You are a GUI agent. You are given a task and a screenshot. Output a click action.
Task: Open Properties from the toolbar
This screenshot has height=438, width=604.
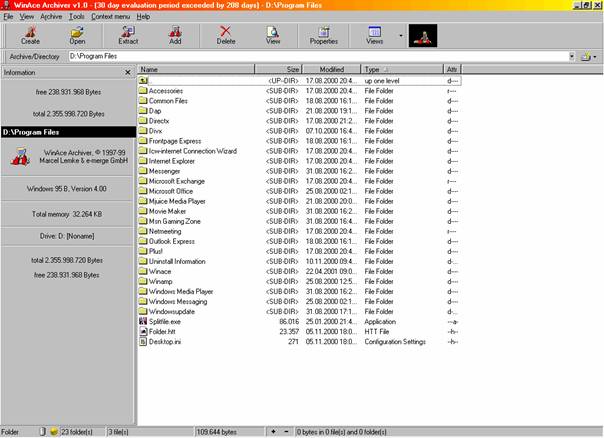[x=324, y=35]
